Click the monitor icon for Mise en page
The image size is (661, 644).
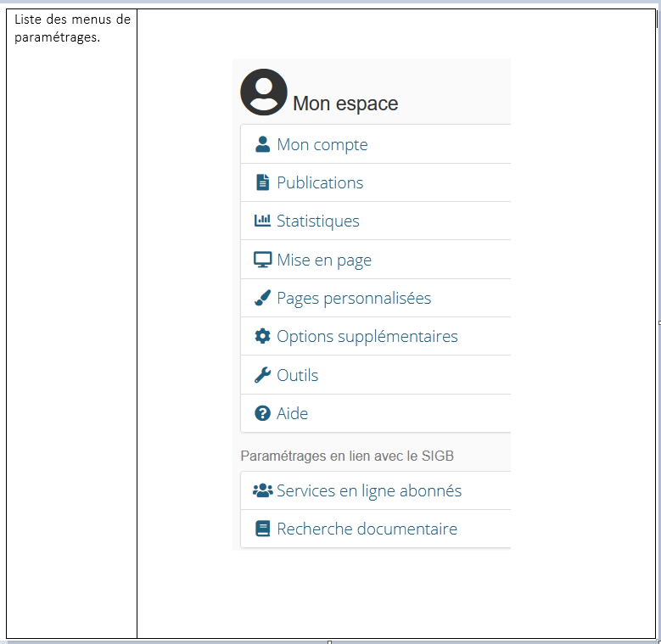point(262,260)
